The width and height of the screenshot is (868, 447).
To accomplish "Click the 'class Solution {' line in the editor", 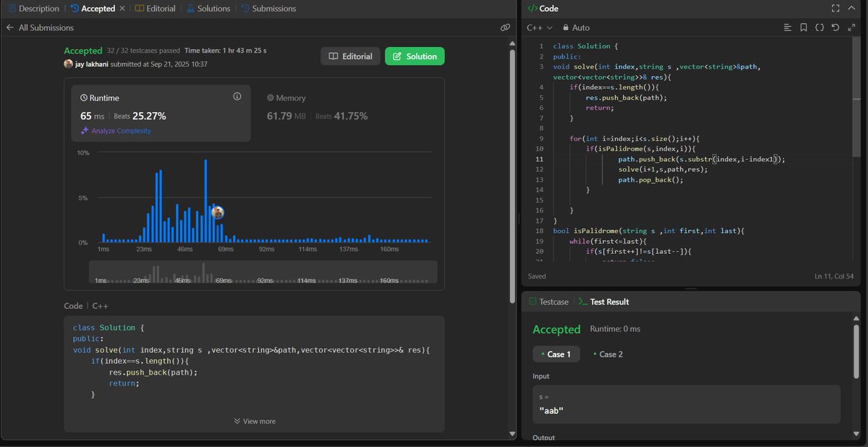I will tap(585, 46).
